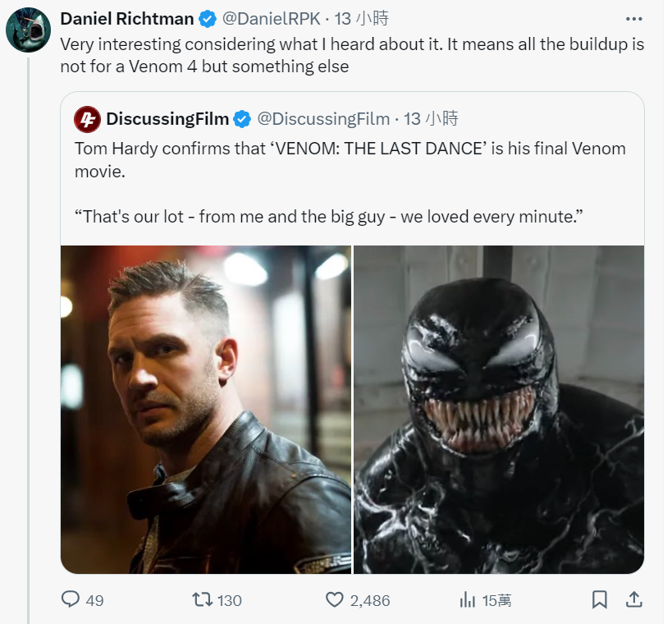Click Daniel Richtman's blue verified badge
672x624 pixels.
point(210,19)
